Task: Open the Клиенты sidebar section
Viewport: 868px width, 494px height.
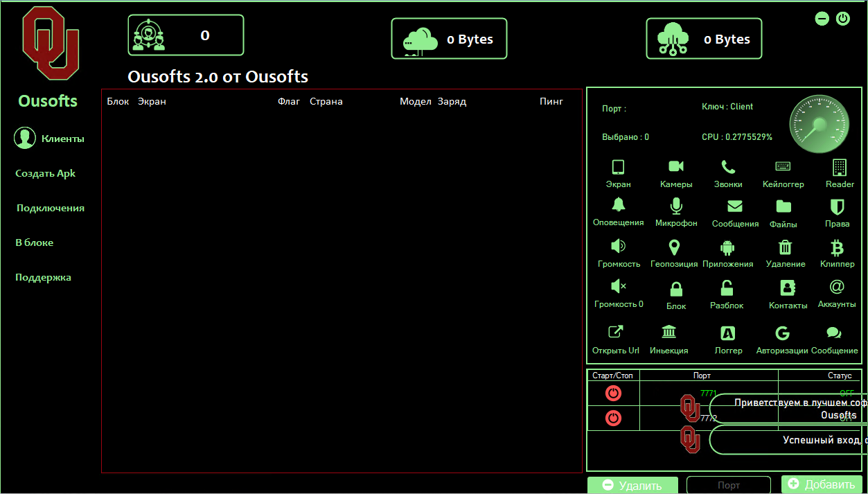Action: coord(49,139)
